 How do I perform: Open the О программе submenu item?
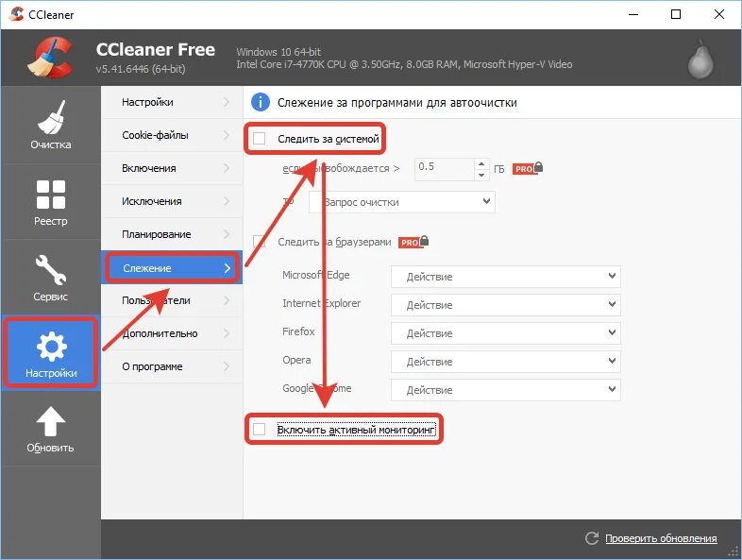point(172,366)
